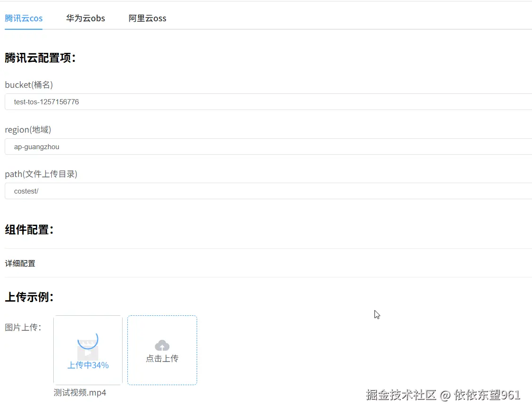532x413 pixels.
Task: Click the circular upload progress spinner
Action: click(x=88, y=341)
